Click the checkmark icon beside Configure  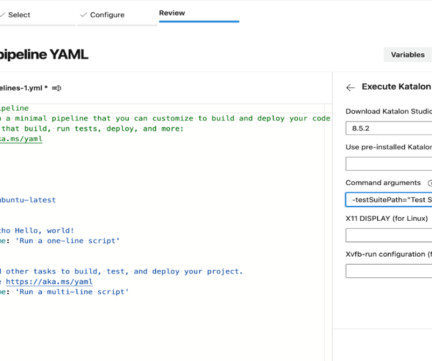83,15
